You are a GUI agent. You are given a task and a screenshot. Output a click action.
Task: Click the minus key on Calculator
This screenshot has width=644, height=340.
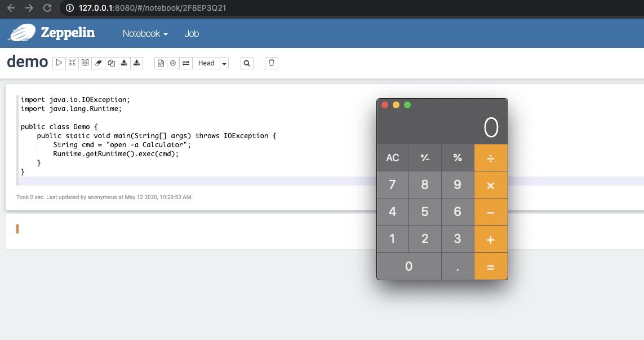tap(491, 212)
